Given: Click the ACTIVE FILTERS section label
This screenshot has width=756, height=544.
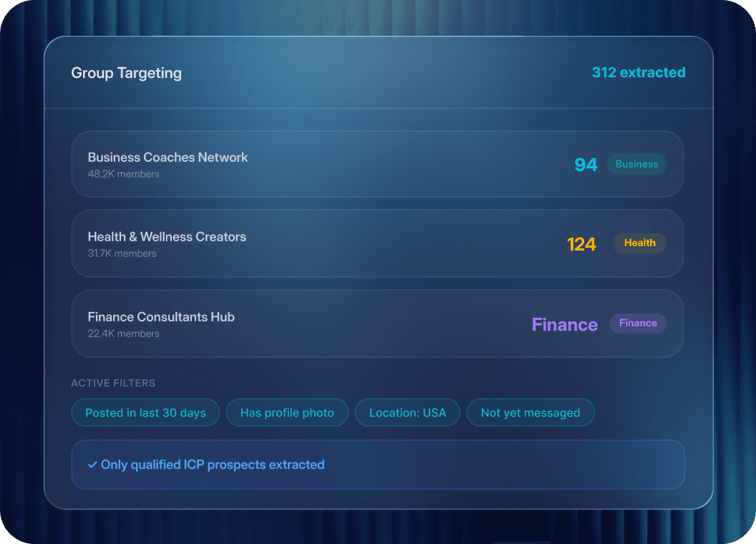Looking at the screenshot, I should point(113,383).
